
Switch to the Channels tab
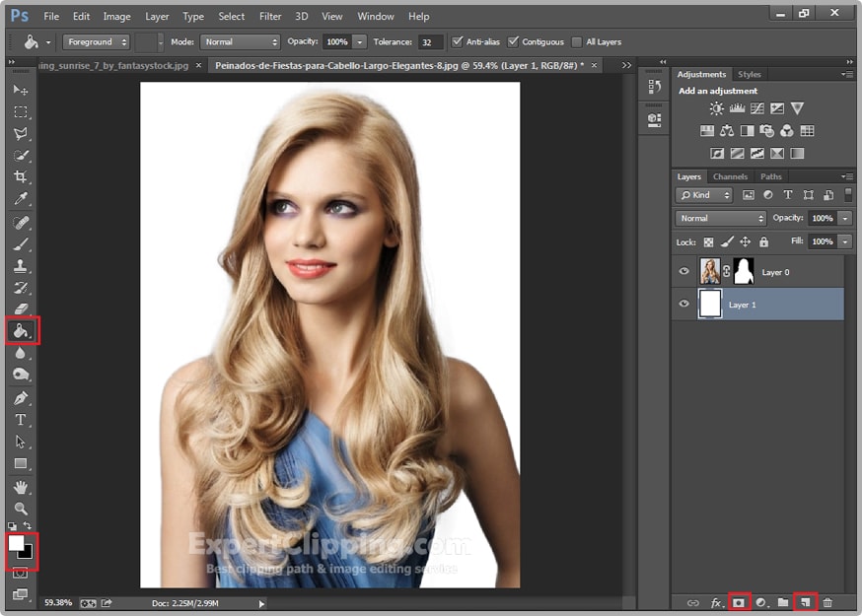pos(730,176)
